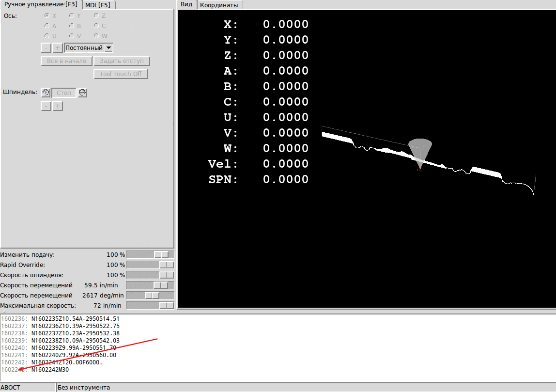Click the spindle Стоп button
This screenshot has height=392, width=556.
64,93
